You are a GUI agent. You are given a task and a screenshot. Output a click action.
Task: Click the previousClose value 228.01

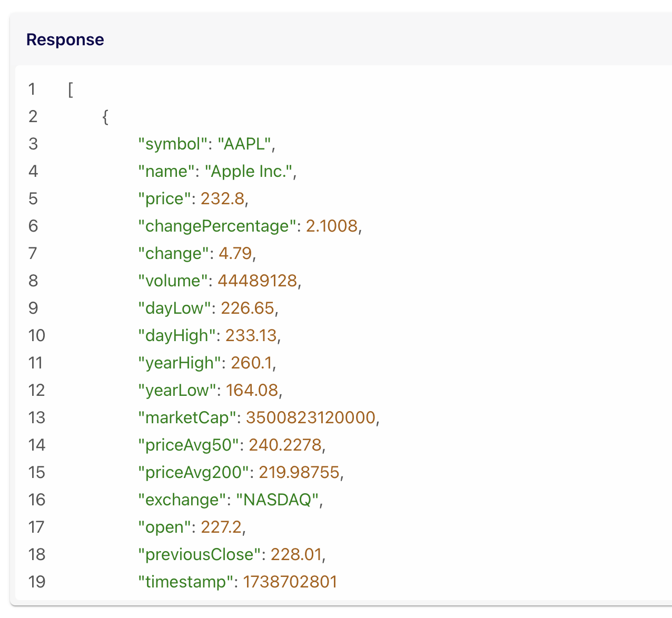(x=295, y=554)
